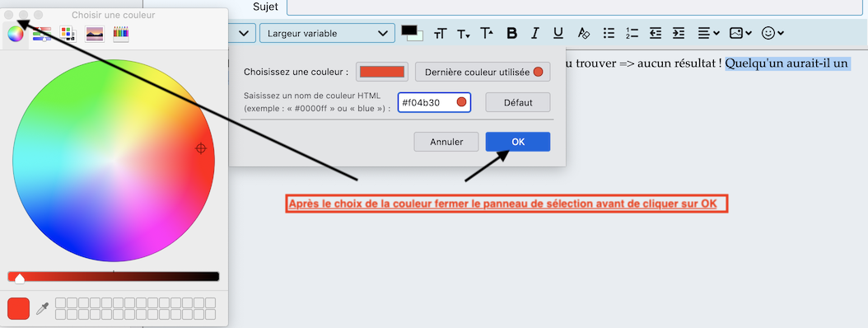Remove text formatting with eraser icon
The width and height of the screenshot is (868, 328).
click(x=583, y=33)
